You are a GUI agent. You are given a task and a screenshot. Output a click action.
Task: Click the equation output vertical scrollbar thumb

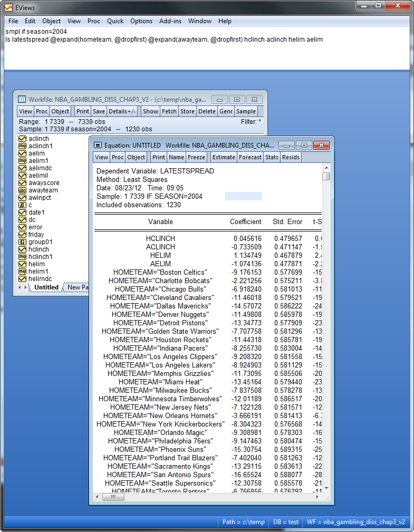point(326,177)
